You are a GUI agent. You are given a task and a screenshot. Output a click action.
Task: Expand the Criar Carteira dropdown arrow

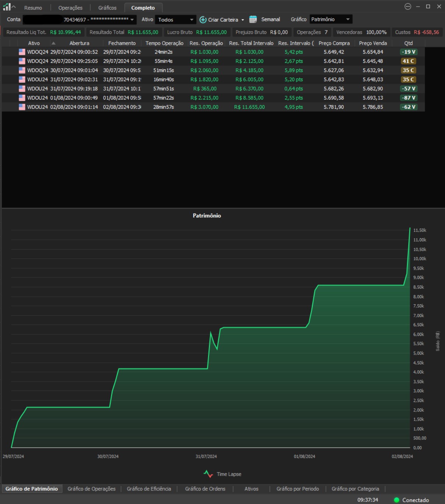pos(243,20)
